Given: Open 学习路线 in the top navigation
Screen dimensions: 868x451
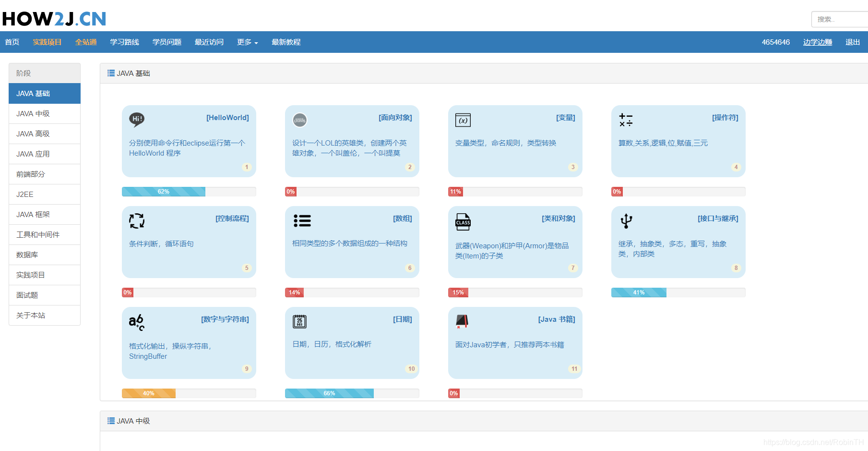Looking at the screenshot, I should click(124, 42).
